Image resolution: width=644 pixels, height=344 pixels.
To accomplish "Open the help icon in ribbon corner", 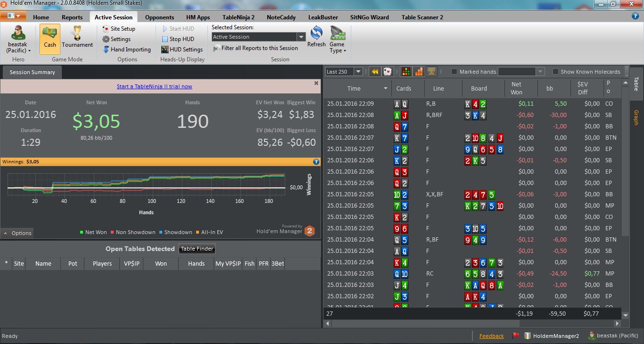I will tap(635, 16).
